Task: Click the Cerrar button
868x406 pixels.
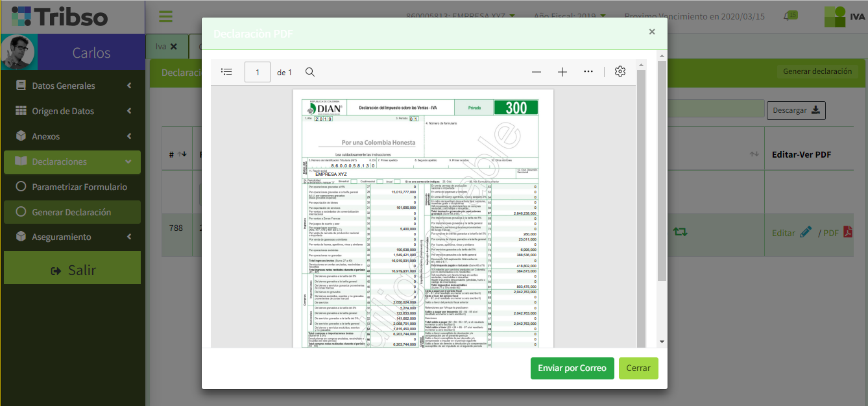Action: coord(638,368)
